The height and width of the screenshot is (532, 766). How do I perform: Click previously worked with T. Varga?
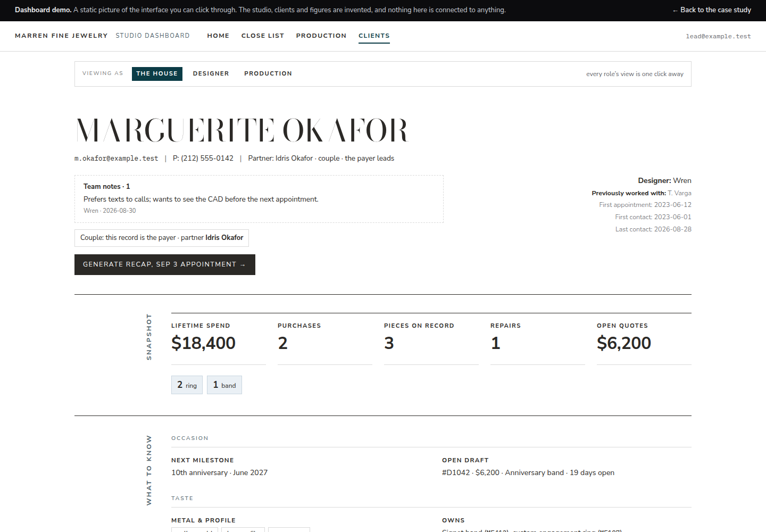click(x=642, y=193)
